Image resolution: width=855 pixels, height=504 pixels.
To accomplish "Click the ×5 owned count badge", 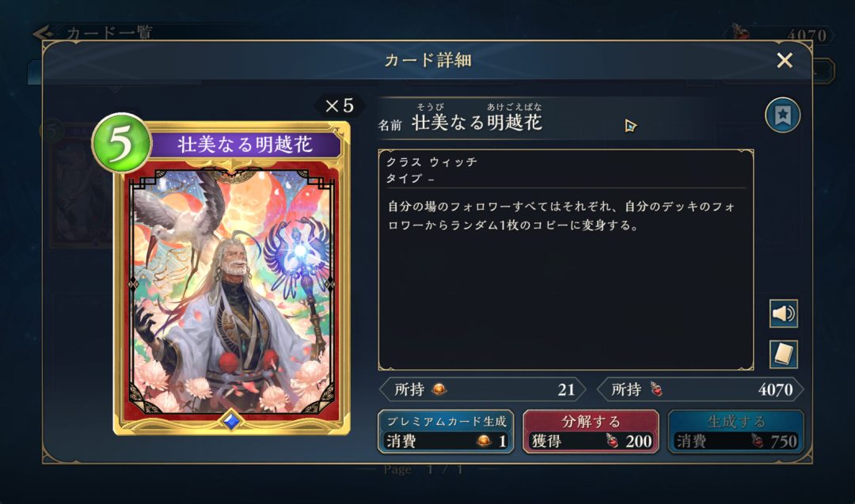I will pyautogui.click(x=339, y=106).
